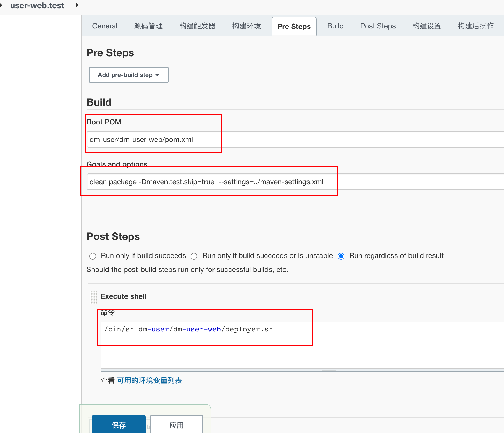This screenshot has height=433, width=504.
Task: Expand arrow after user-web.test breadcrumb
Action: (x=77, y=5)
